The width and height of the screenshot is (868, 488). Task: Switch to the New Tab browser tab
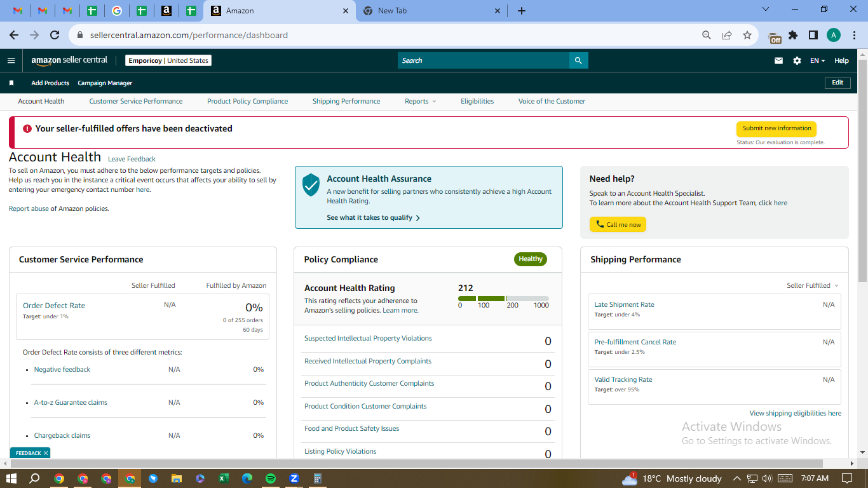pos(432,11)
